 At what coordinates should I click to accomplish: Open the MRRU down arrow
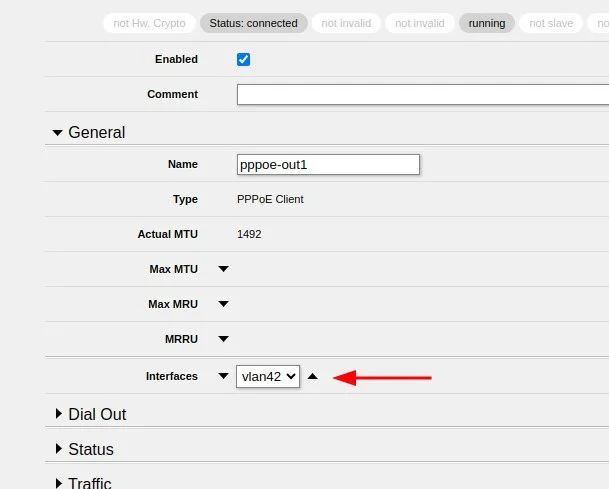click(x=223, y=339)
